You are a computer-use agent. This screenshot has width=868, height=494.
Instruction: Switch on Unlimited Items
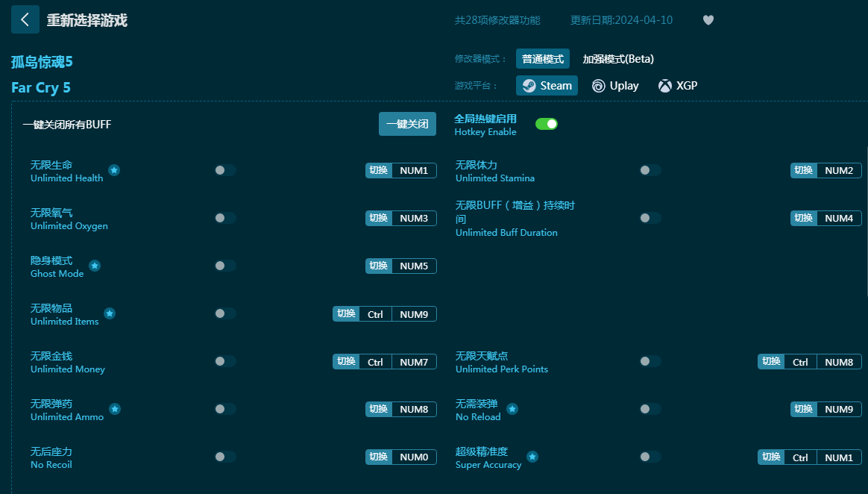[x=225, y=313]
